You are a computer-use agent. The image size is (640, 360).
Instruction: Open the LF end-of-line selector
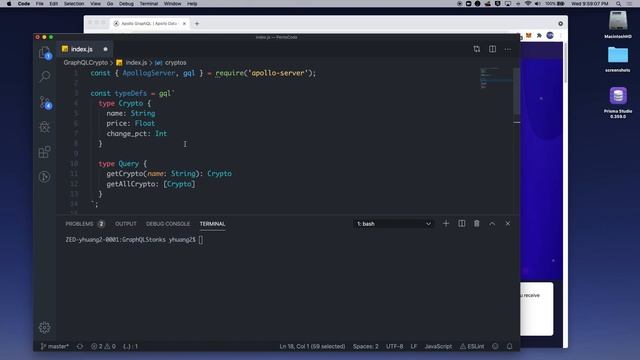pos(413,346)
